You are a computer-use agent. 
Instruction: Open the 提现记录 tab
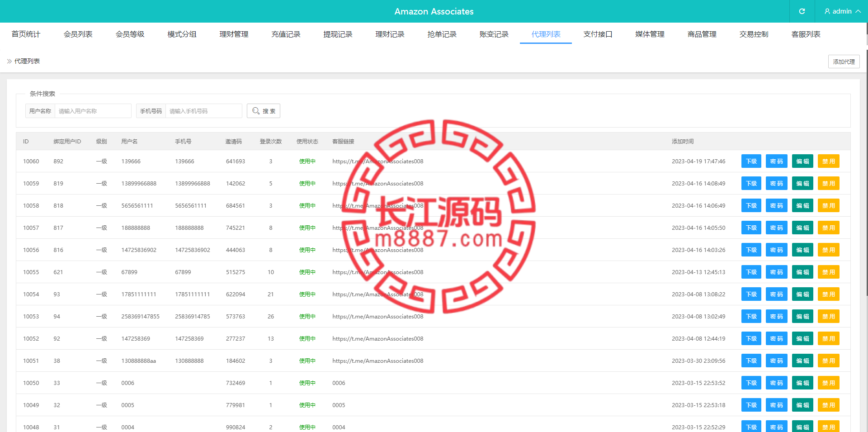pyautogui.click(x=338, y=34)
